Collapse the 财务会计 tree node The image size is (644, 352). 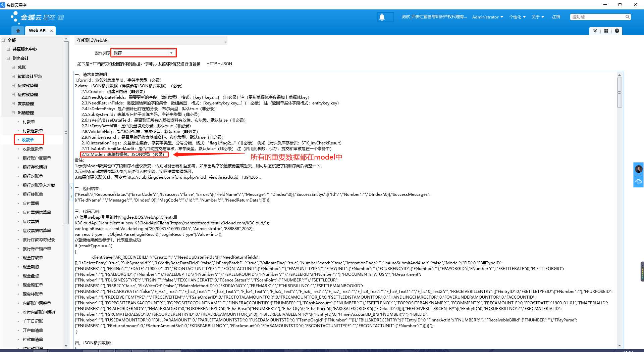(x=8, y=58)
